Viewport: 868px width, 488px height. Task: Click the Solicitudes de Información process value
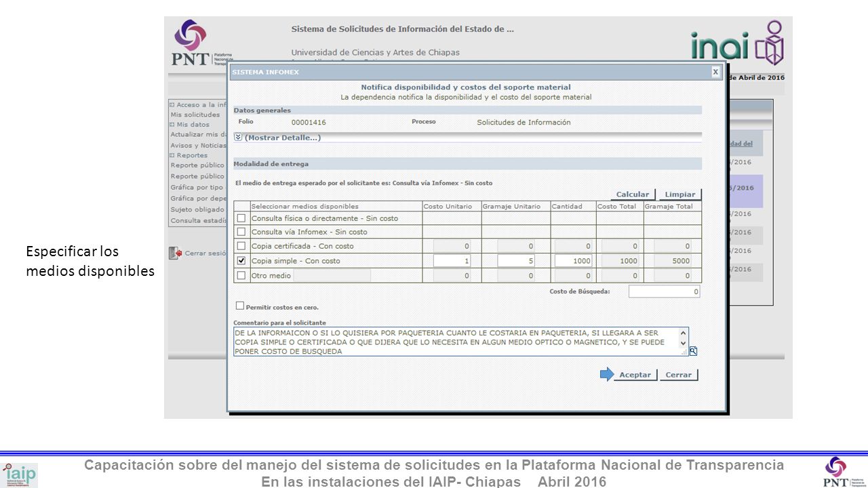pyautogui.click(x=524, y=123)
